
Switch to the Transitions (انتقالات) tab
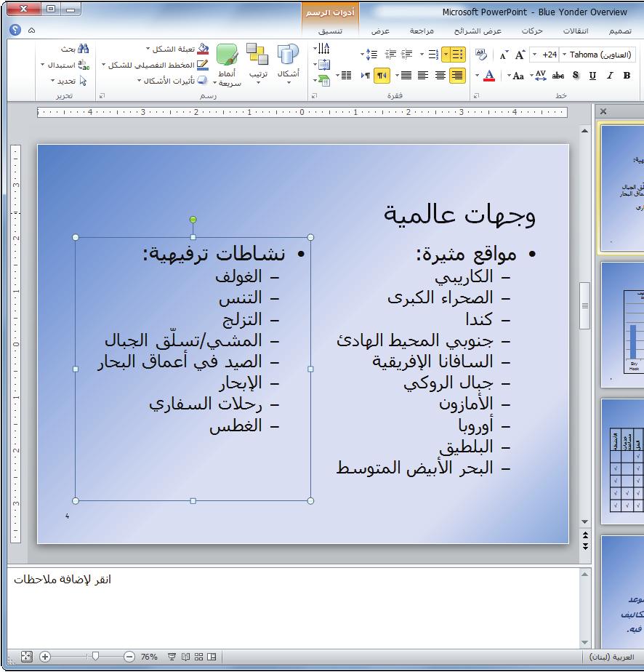pyautogui.click(x=576, y=31)
